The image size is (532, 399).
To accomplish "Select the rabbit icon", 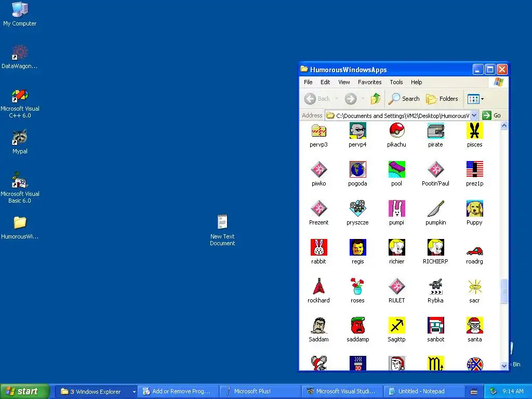I will click(x=318, y=247).
